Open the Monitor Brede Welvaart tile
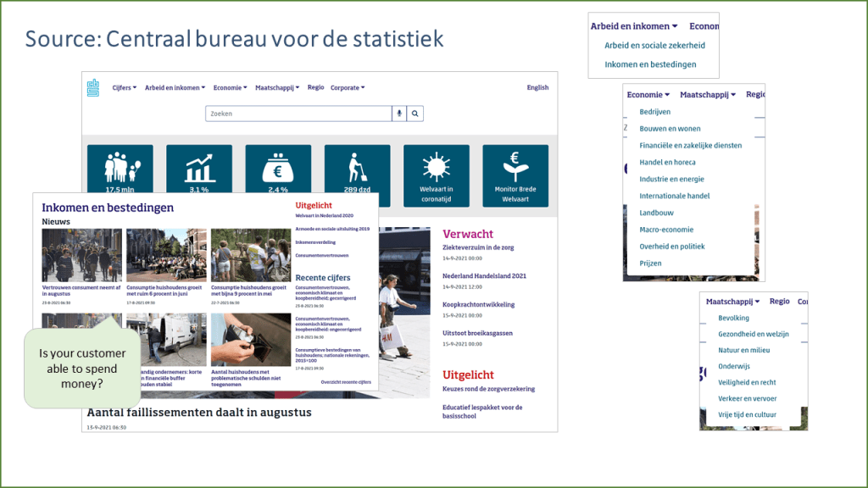This screenshot has height=488, width=868. point(515,175)
